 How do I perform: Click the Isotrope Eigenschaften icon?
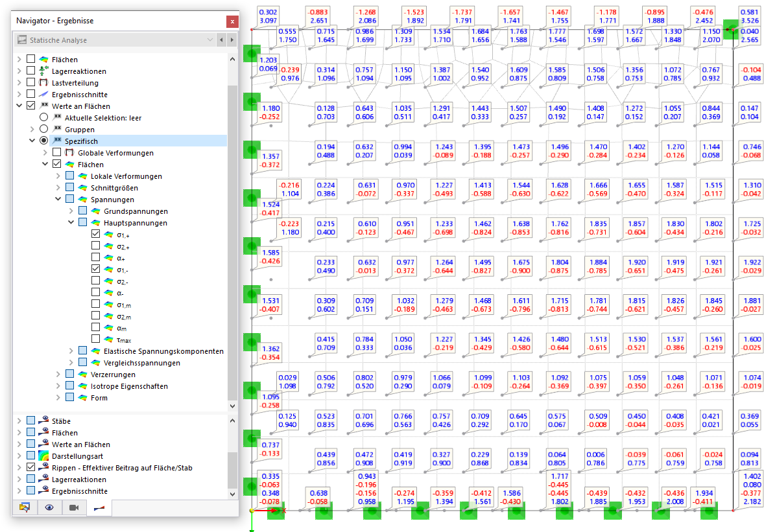[83, 386]
